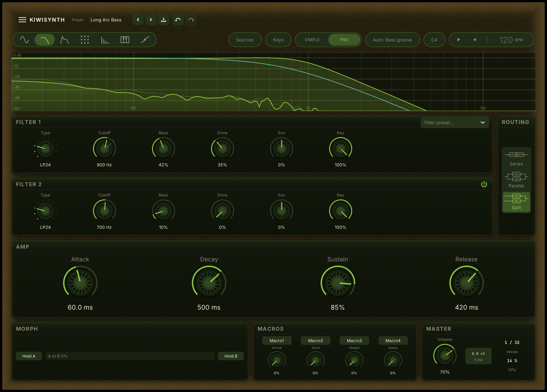Open the C4 note selector
Image resolution: width=547 pixels, height=392 pixels.
[434, 40]
